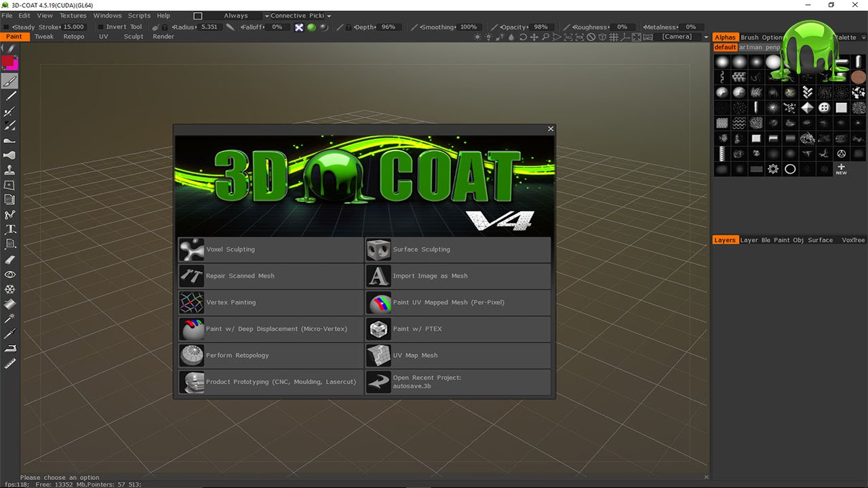Switch to the Sculpt room tab

(x=134, y=37)
